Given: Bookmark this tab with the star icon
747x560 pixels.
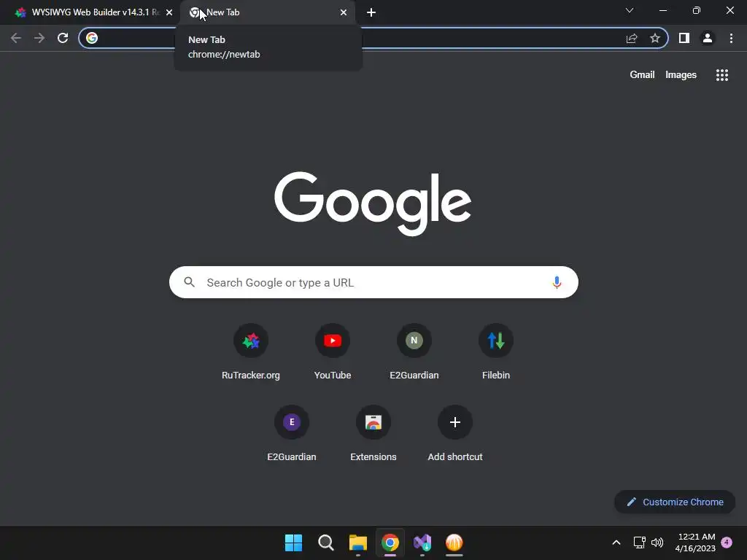Looking at the screenshot, I should pos(655,38).
